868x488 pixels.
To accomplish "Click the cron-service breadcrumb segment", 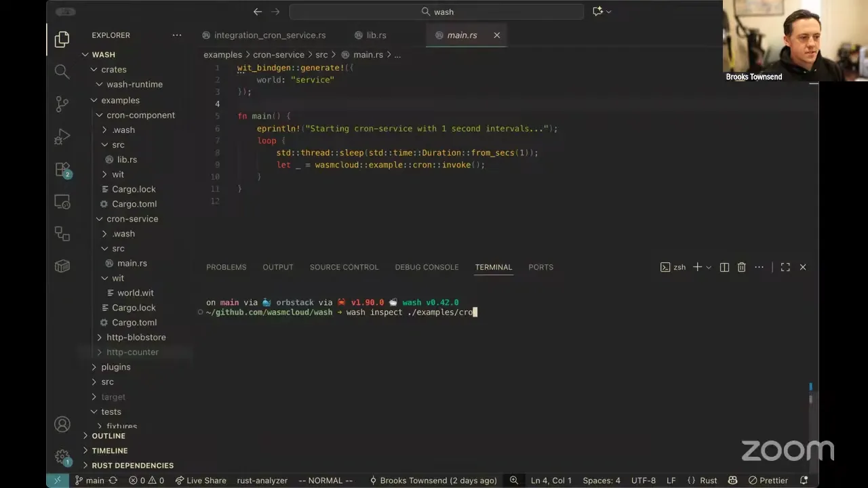I will tap(279, 55).
